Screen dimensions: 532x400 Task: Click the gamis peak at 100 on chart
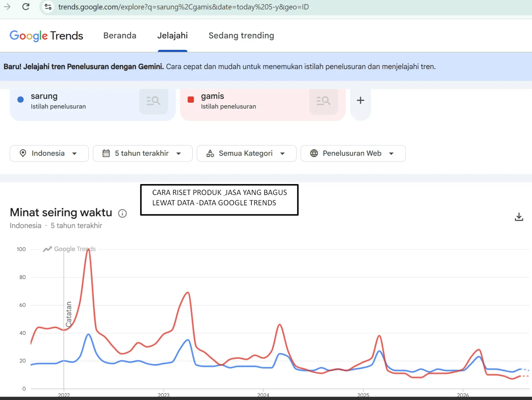tap(88, 250)
